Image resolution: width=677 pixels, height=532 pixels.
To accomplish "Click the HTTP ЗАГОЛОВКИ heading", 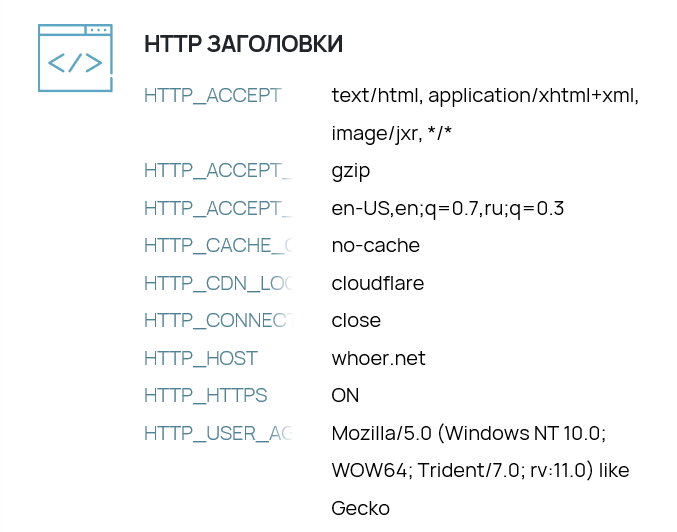I will coord(243,44).
